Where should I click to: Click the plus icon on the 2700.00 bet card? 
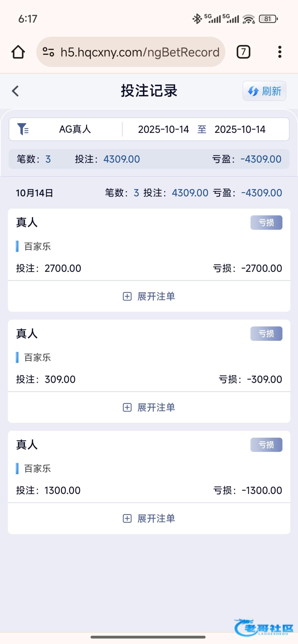coord(127,297)
